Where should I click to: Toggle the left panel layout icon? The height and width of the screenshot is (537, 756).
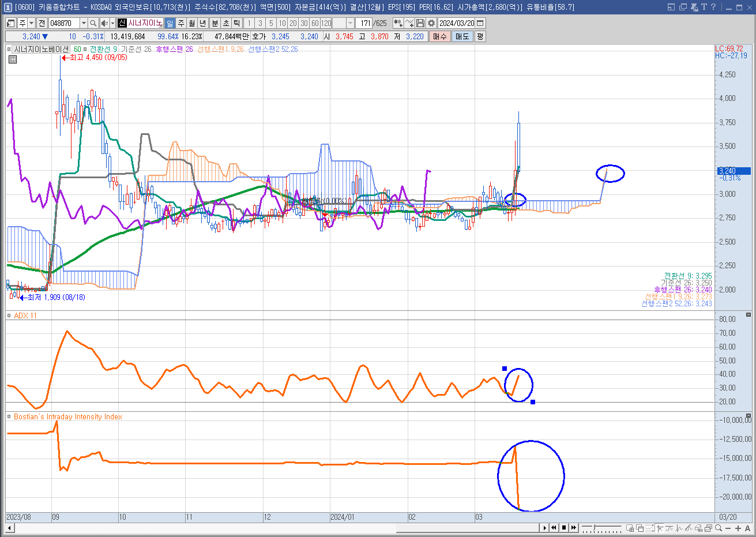(11, 23)
